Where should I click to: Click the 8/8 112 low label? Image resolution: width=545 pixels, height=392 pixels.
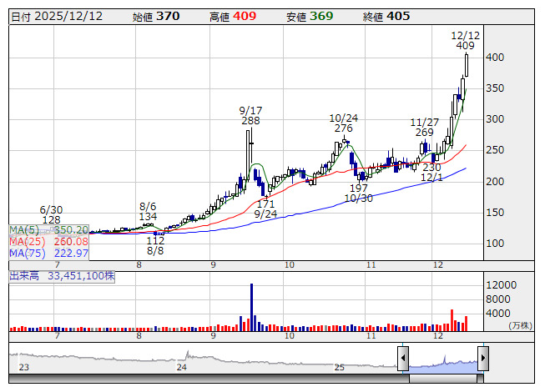tap(155, 244)
